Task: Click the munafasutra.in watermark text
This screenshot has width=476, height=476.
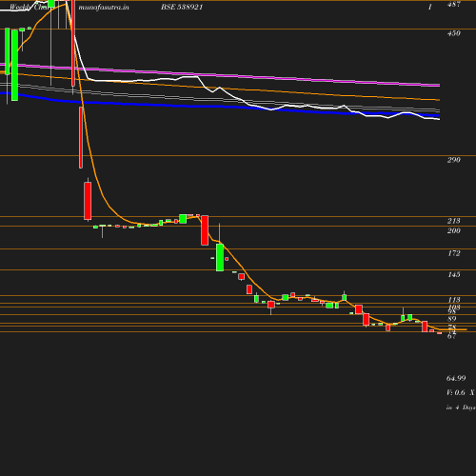Action: coord(104,7)
